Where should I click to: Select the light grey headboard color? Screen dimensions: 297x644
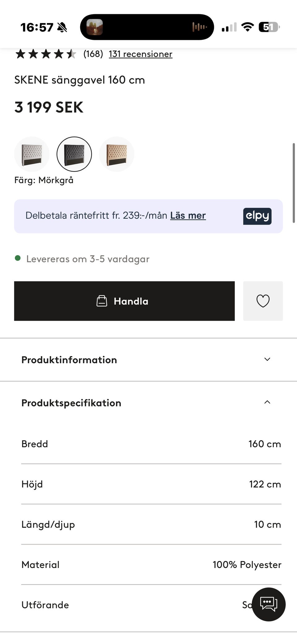click(x=32, y=154)
